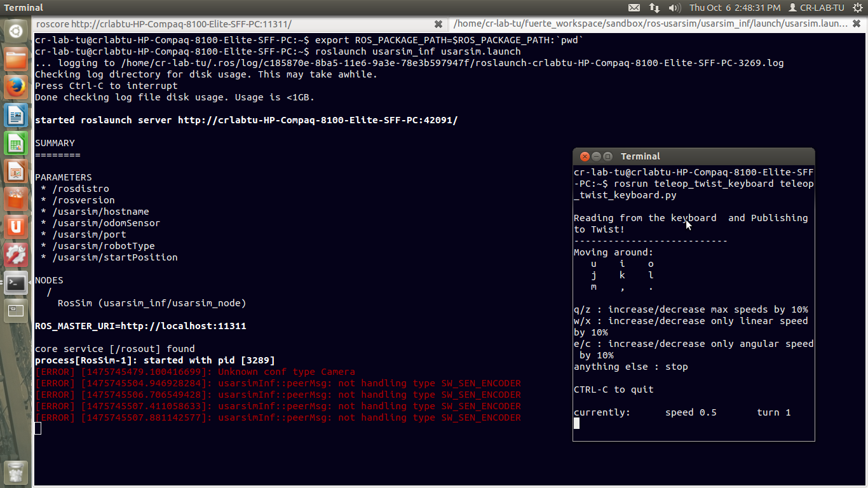This screenshot has height=488, width=868.
Task: Open the Workspace Switcher
Action: coord(16,311)
